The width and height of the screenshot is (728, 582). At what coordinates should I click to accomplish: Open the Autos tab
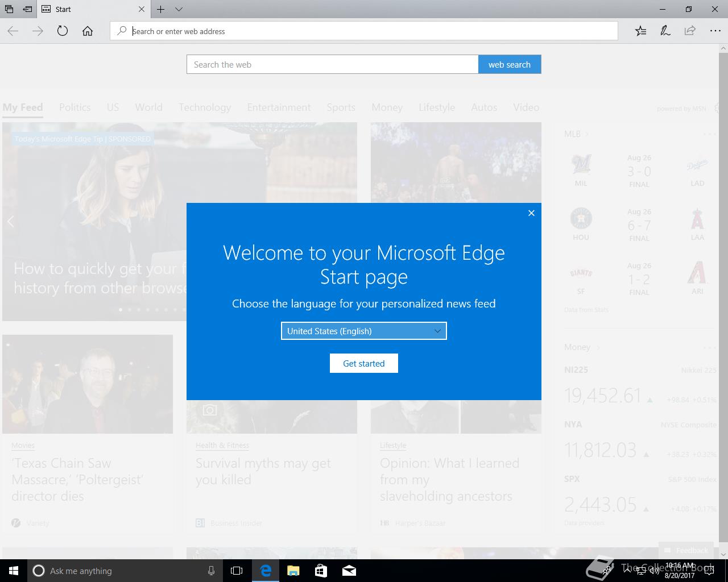[484, 107]
